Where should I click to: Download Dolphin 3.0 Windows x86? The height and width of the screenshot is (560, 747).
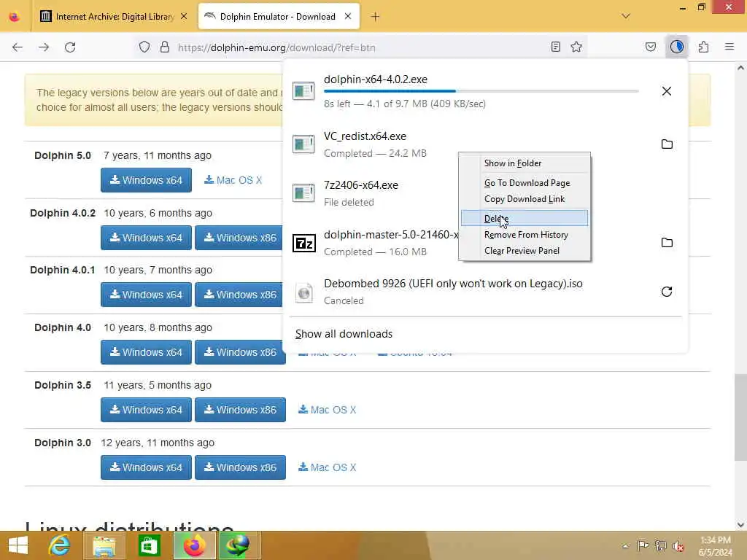click(x=240, y=467)
